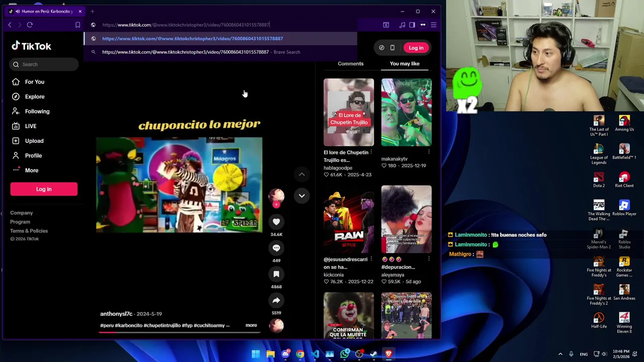The width and height of the screenshot is (644, 362).
Task: Open Riot Client desktop shortcut
Action: click(624, 180)
